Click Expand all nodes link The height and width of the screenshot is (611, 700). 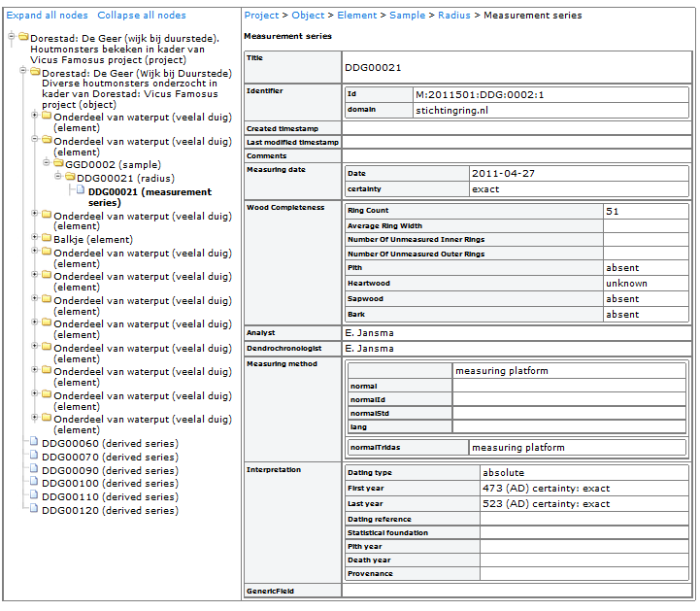[x=47, y=16]
